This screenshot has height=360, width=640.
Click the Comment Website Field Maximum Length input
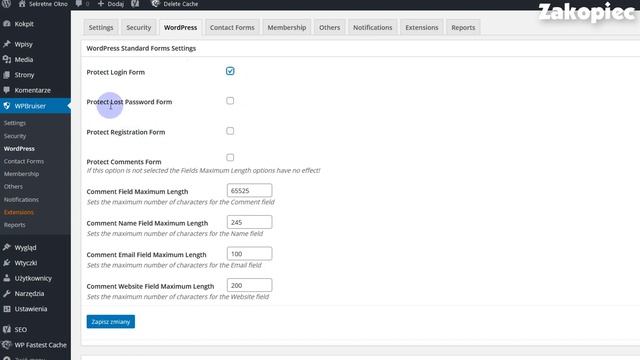tap(249, 285)
